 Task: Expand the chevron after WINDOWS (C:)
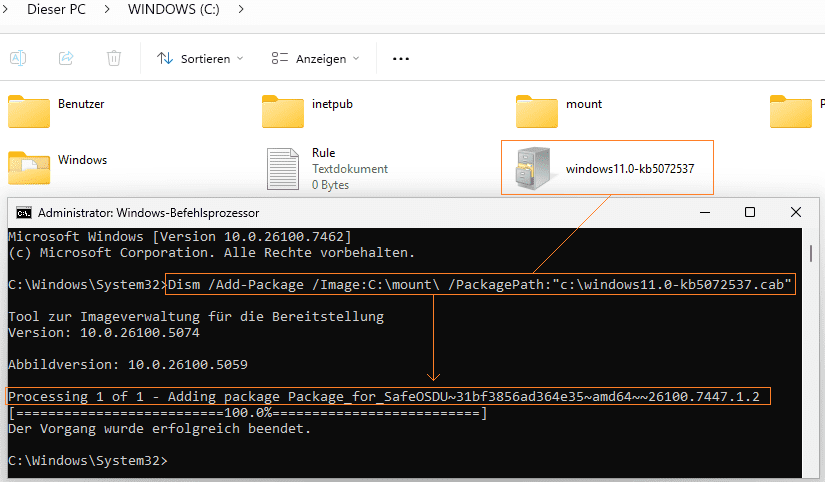241,10
